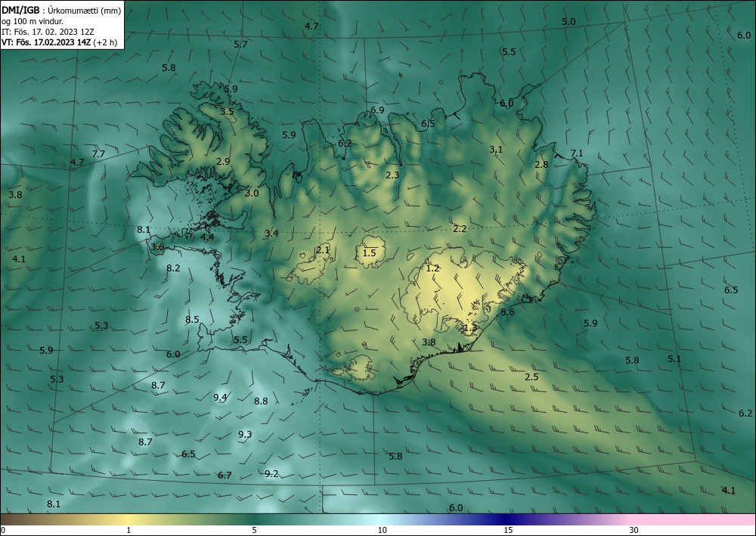Click the 1.2 value on the large glacier
Image resolution: width=756 pixels, height=536 pixels.
[433, 268]
